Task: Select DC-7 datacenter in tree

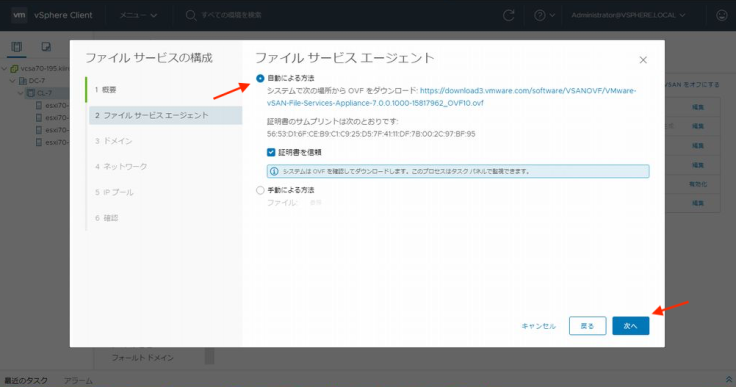Action: pyautogui.click(x=37, y=81)
